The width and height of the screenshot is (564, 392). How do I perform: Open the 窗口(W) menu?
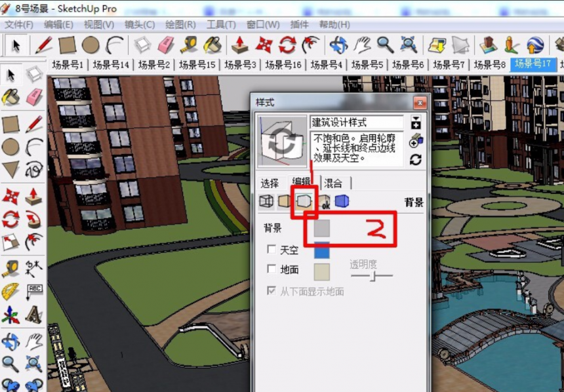[263, 25]
